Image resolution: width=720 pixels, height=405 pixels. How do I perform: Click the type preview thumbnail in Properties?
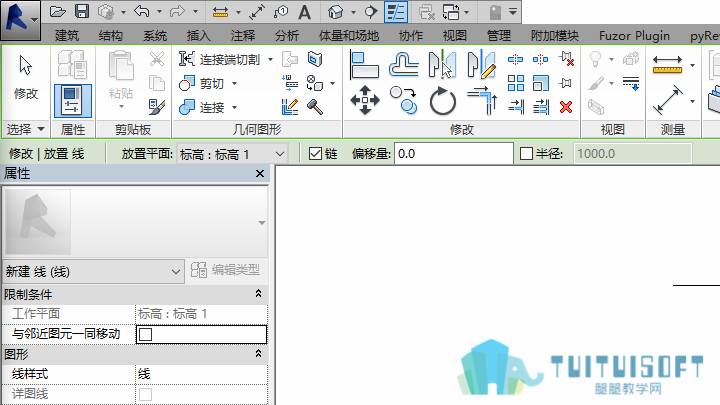tap(38, 222)
